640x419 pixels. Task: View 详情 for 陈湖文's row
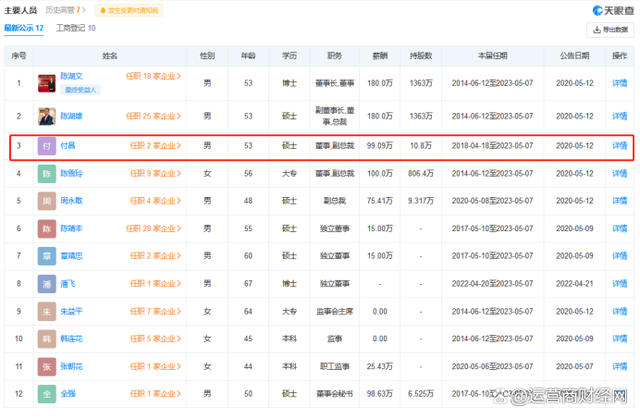point(620,83)
